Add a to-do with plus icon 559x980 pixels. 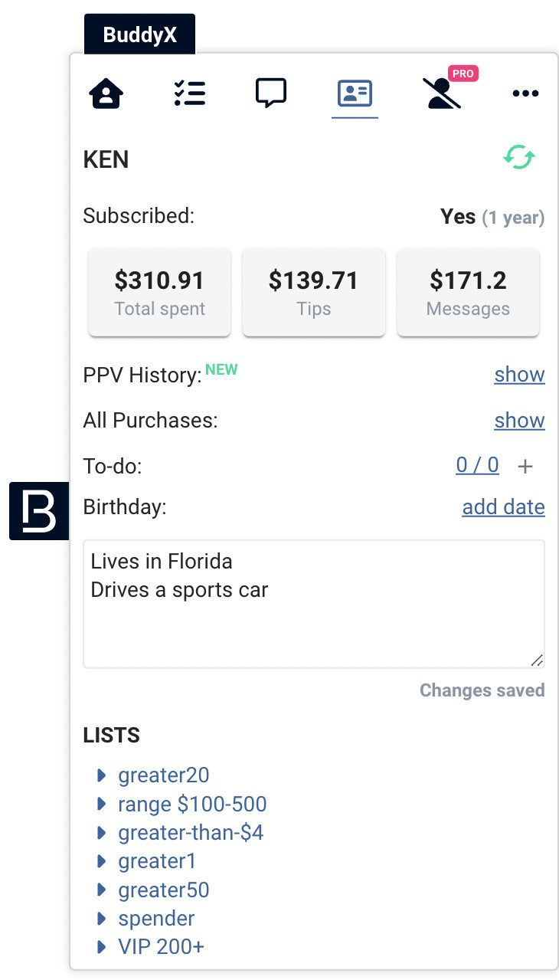525,466
